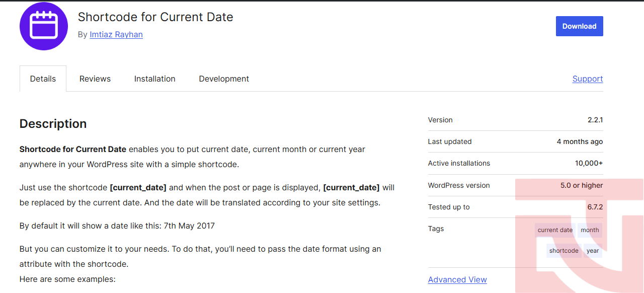
Task: Click the "month" tag
Action: click(590, 230)
